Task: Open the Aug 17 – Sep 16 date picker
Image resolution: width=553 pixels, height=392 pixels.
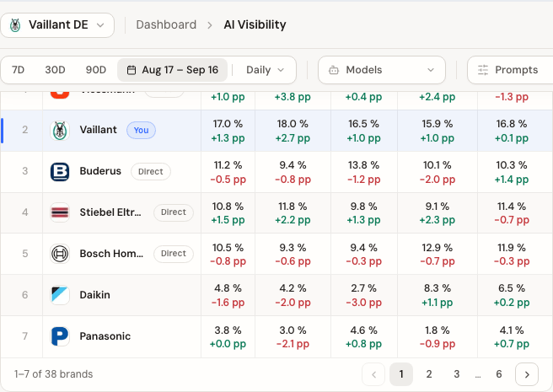Action: [173, 70]
